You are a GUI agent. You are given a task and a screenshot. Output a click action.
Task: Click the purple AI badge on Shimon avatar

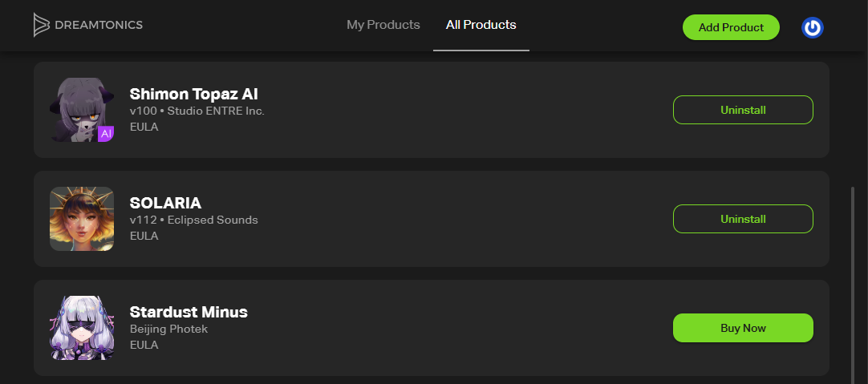point(106,133)
